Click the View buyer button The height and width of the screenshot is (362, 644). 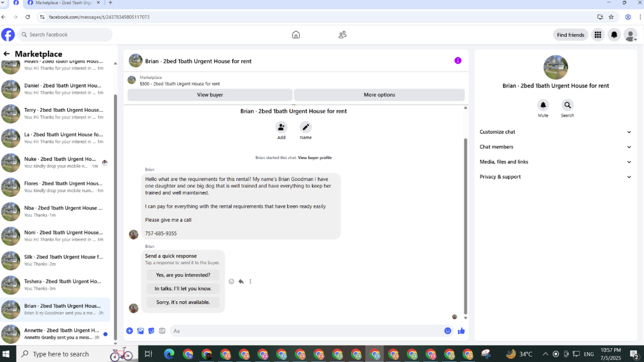[x=210, y=95]
